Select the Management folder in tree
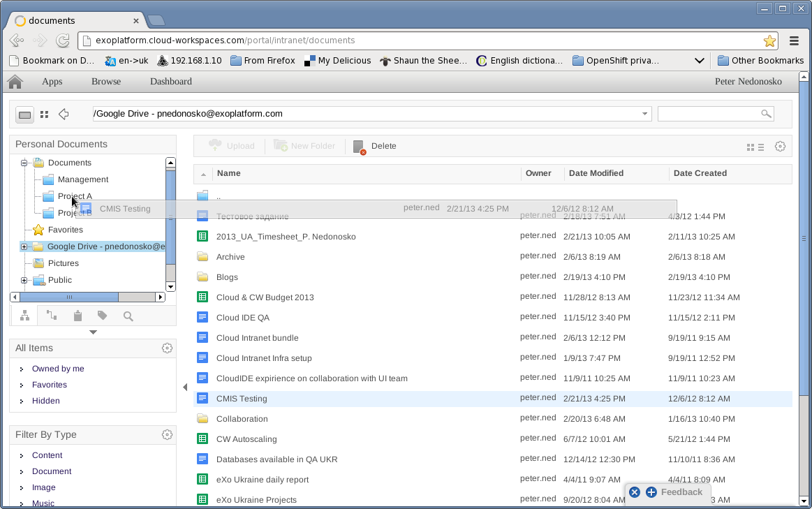The width and height of the screenshot is (812, 509). 83,179
